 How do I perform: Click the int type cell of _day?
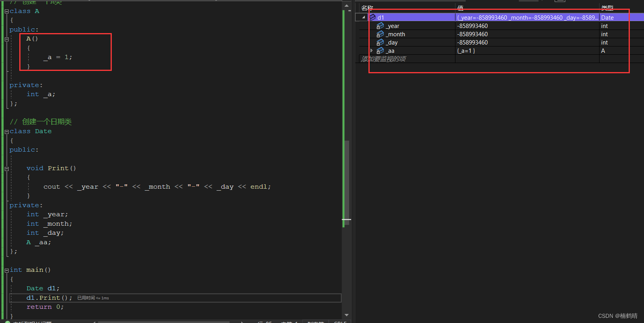(x=604, y=43)
